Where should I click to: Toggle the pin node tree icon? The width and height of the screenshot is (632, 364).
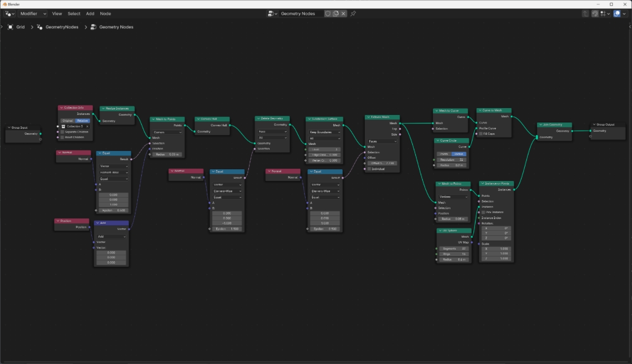pyautogui.click(x=353, y=14)
